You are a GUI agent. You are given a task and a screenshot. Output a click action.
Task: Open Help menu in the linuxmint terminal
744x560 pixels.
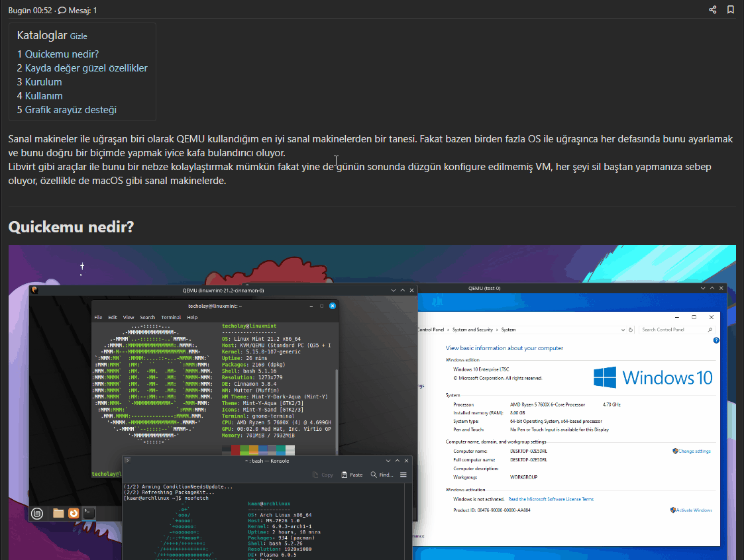pyautogui.click(x=192, y=317)
